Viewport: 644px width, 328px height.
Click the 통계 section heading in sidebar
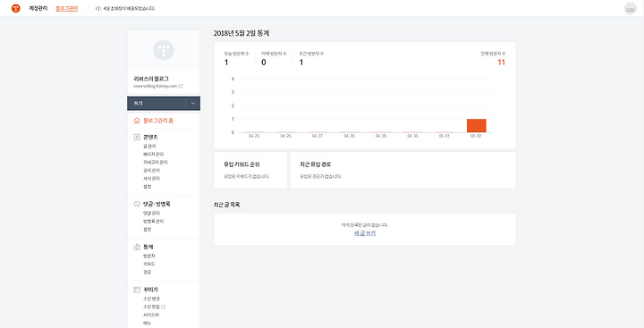148,247
